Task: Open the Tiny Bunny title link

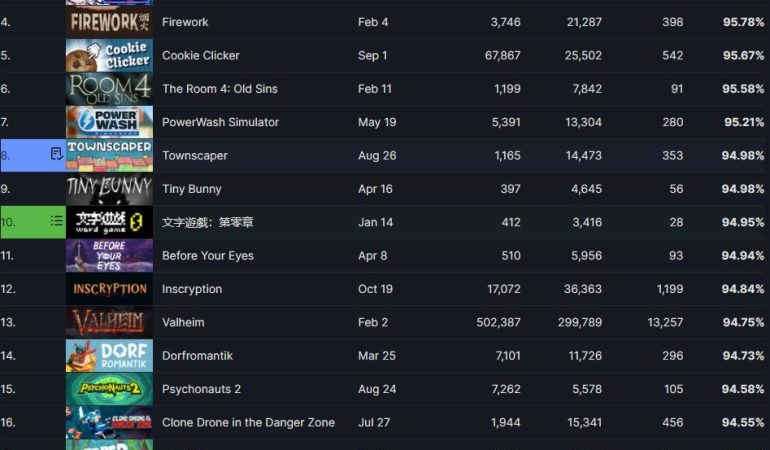Action: [x=192, y=189]
